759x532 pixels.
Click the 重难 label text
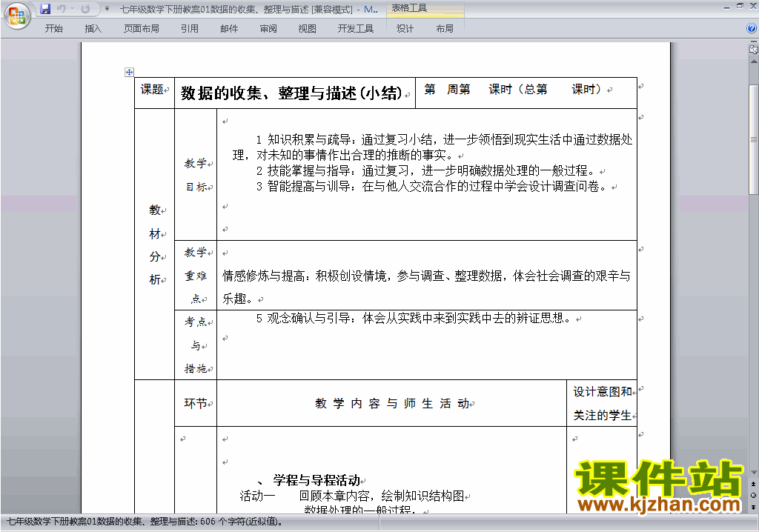[196, 276]
